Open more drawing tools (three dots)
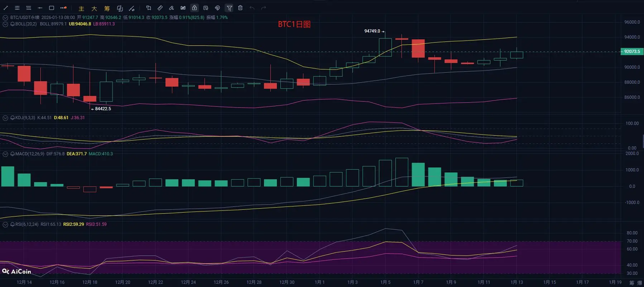This screenshot has width=644, height=287. pyautogui.click(x=63, y=8)
